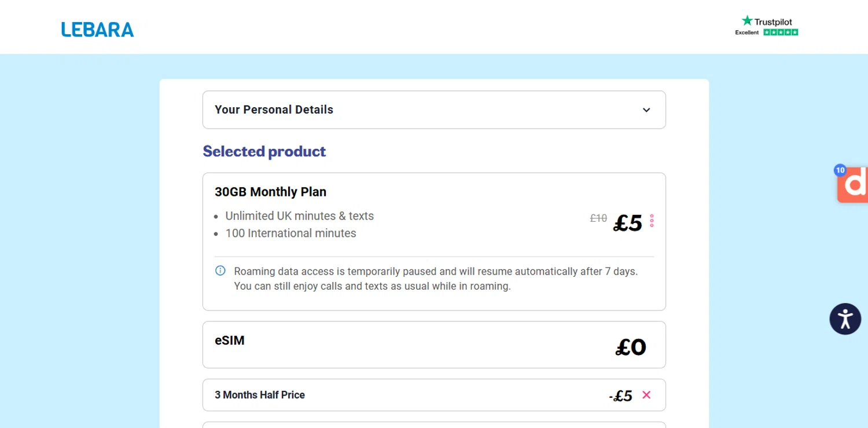Open the Trustpilot star logo
This screenshot has height=428, width=868.
[747, 21]
